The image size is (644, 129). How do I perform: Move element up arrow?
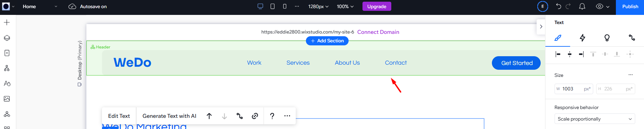pyautogui.click(x=209, y=116)
